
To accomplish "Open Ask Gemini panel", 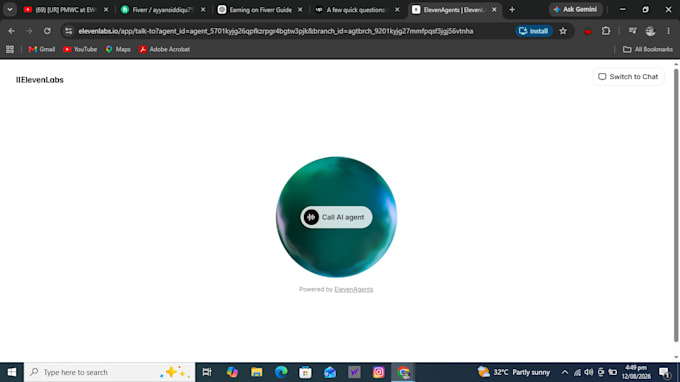I will point(575,10).
